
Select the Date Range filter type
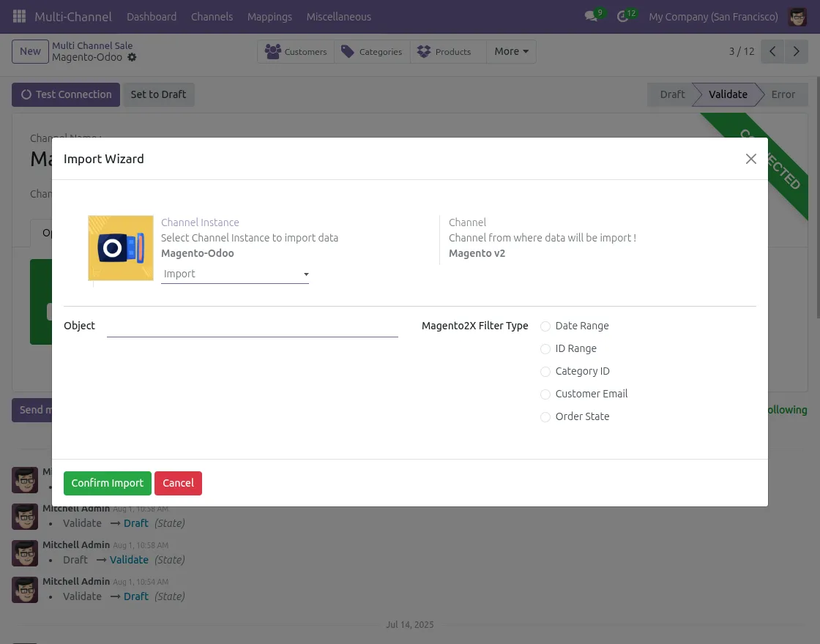[x=545, y=326]
